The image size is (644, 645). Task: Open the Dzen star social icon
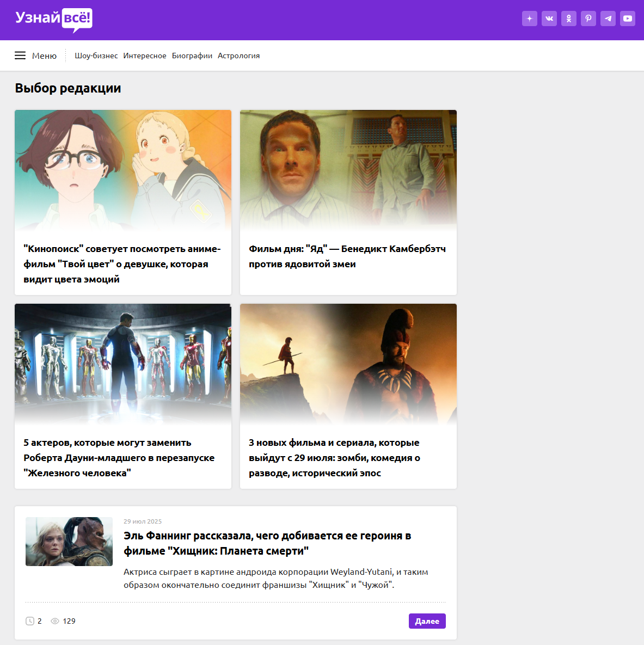pos(530,19)
